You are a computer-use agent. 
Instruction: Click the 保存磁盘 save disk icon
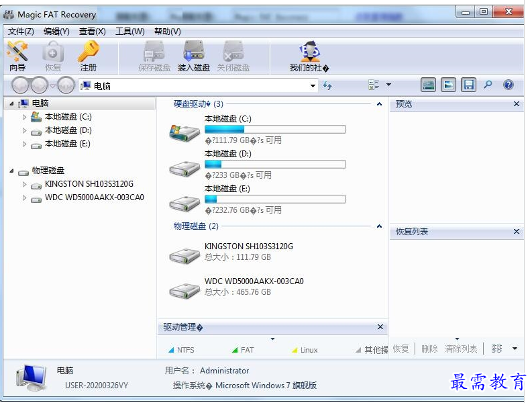[x=154, y=56]
